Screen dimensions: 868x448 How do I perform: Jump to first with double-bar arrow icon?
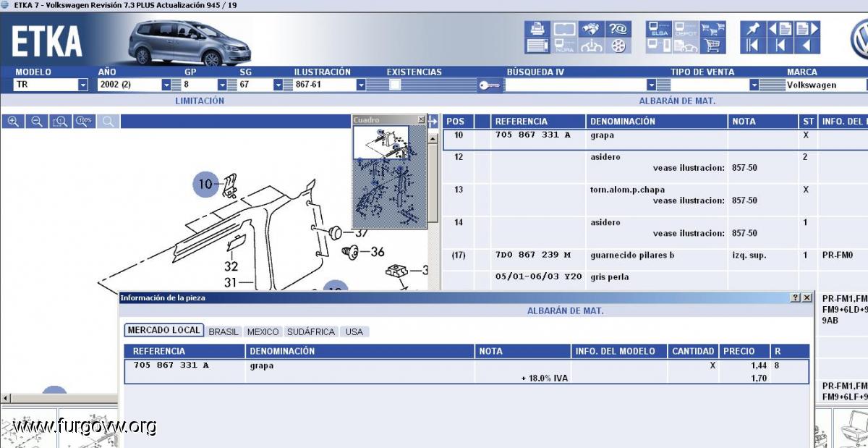[752, 46]
